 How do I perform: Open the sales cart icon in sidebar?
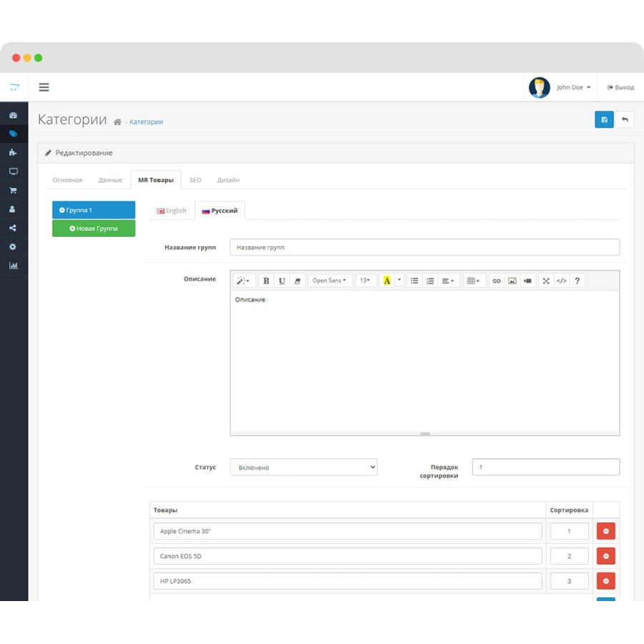13,190
